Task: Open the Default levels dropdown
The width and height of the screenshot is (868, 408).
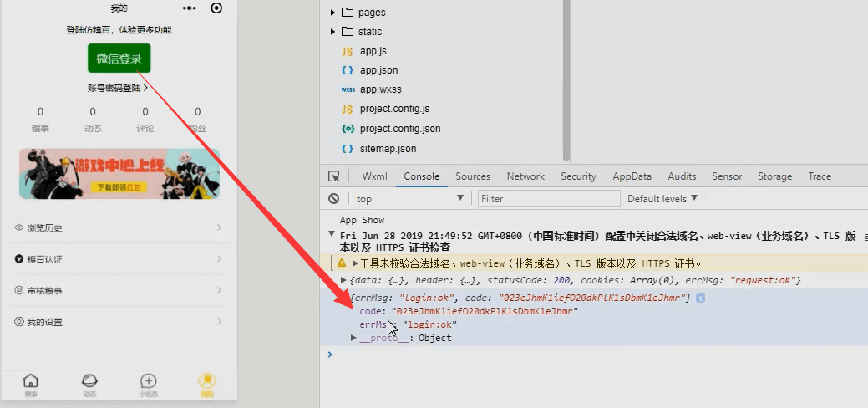Action: tap(662, 198)
